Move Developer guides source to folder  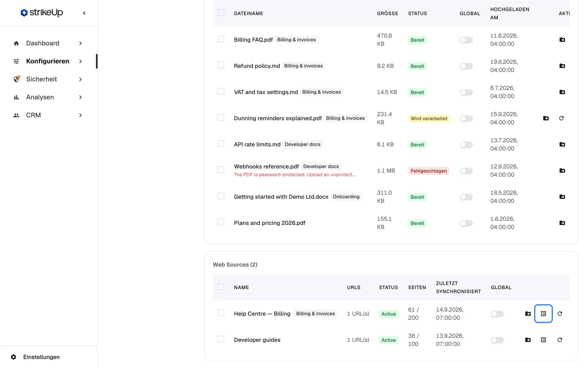point(528,340)
